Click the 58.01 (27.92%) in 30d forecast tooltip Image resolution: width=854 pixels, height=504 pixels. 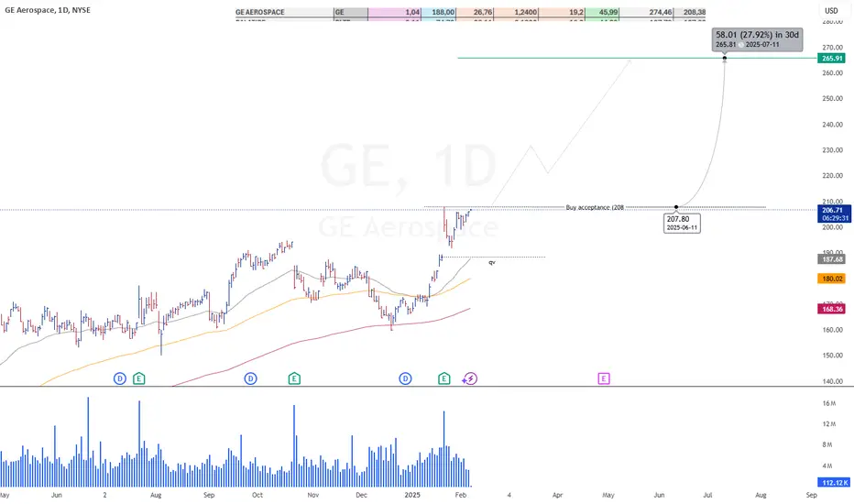(x=757, y=39)
